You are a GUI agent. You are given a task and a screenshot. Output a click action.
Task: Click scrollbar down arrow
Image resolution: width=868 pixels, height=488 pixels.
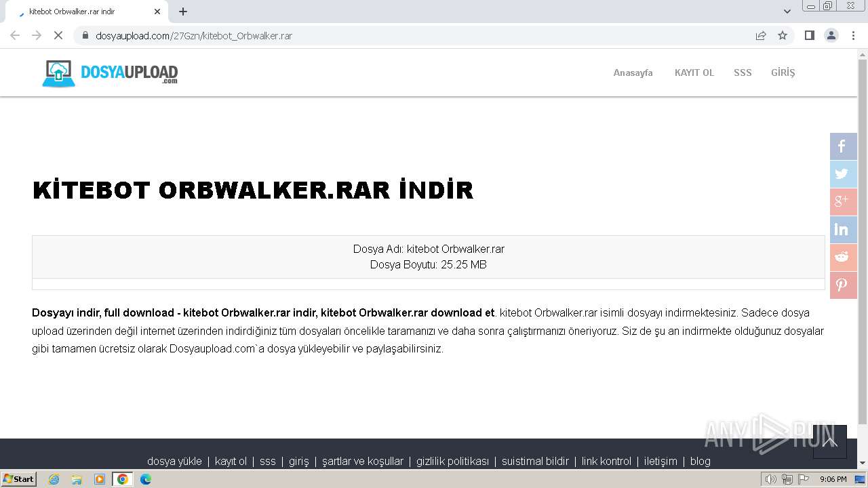863,463
